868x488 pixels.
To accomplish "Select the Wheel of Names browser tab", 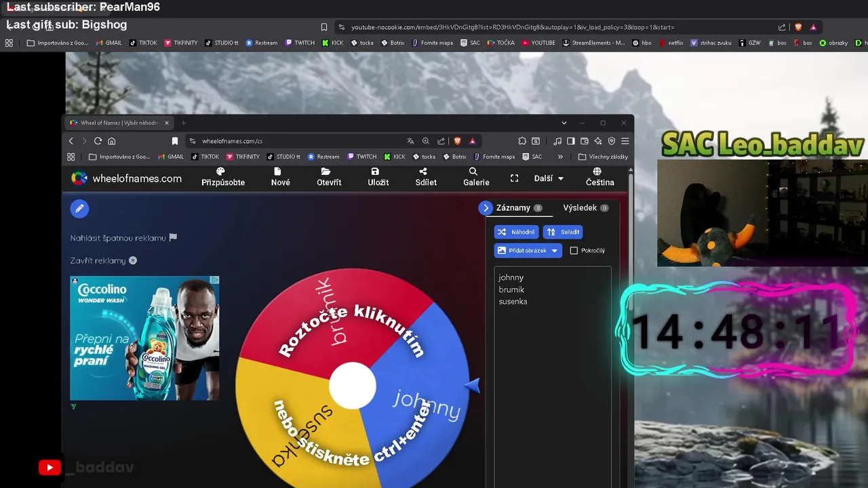I will (x=119, y=123).
